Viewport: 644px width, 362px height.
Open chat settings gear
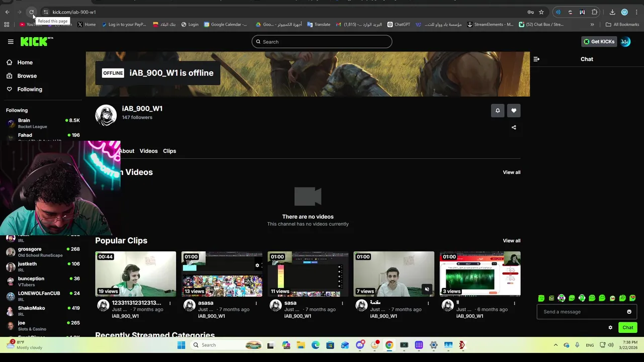610,327
